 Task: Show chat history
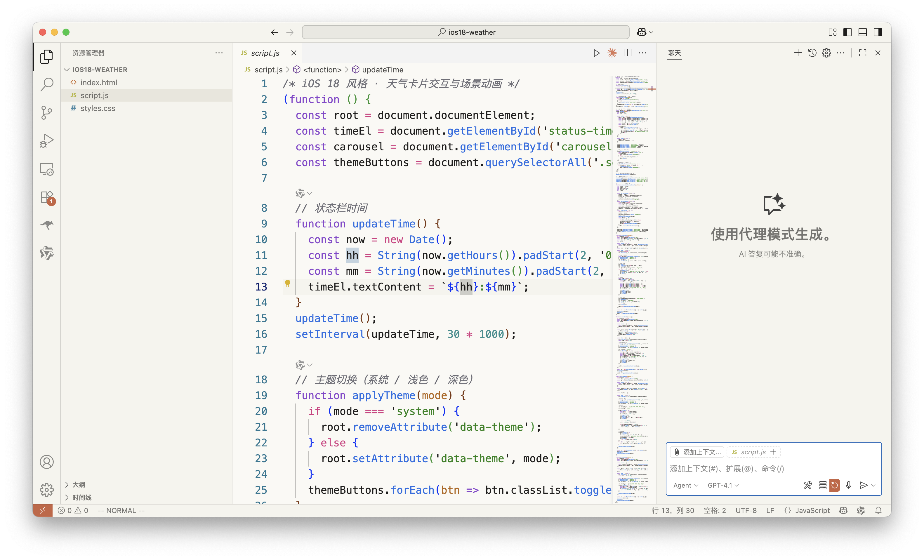pyautogui.click(x=812, y=53)
